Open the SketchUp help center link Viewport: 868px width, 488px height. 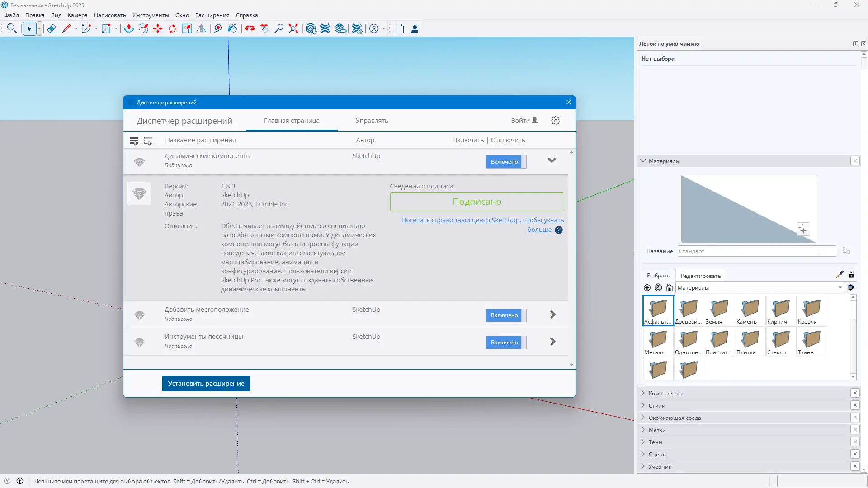tap(482, 220)
